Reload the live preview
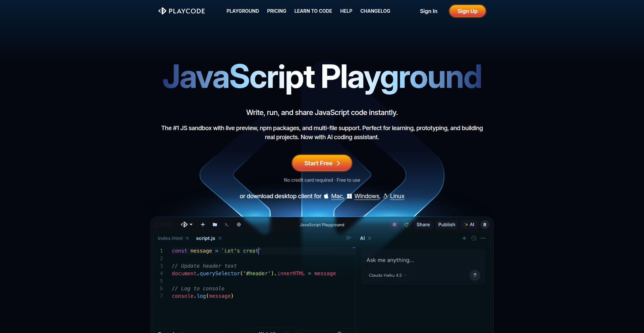The image size is (644, 333). pyautogui.click(x=407, y=225)
